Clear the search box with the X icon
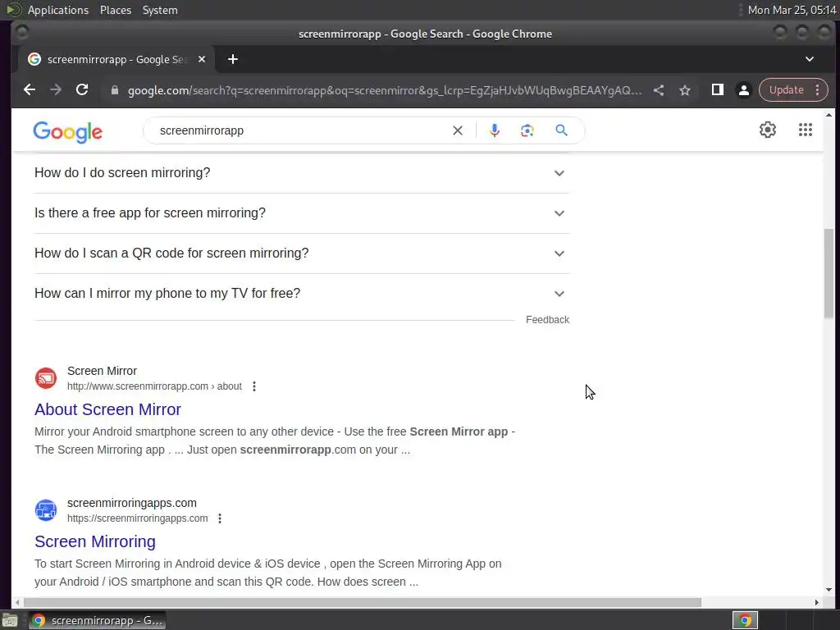This screenshot has width=840, height=630. [458, 130]
